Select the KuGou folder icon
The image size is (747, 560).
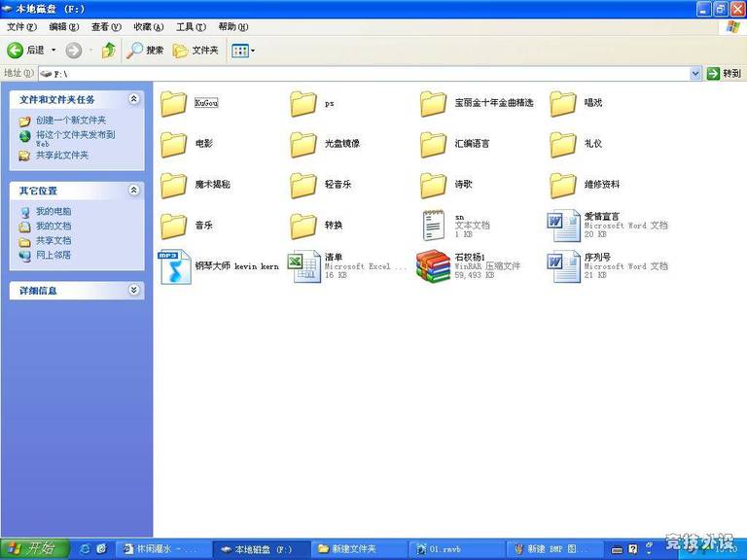pyautogui.click(x=173, y=104)
